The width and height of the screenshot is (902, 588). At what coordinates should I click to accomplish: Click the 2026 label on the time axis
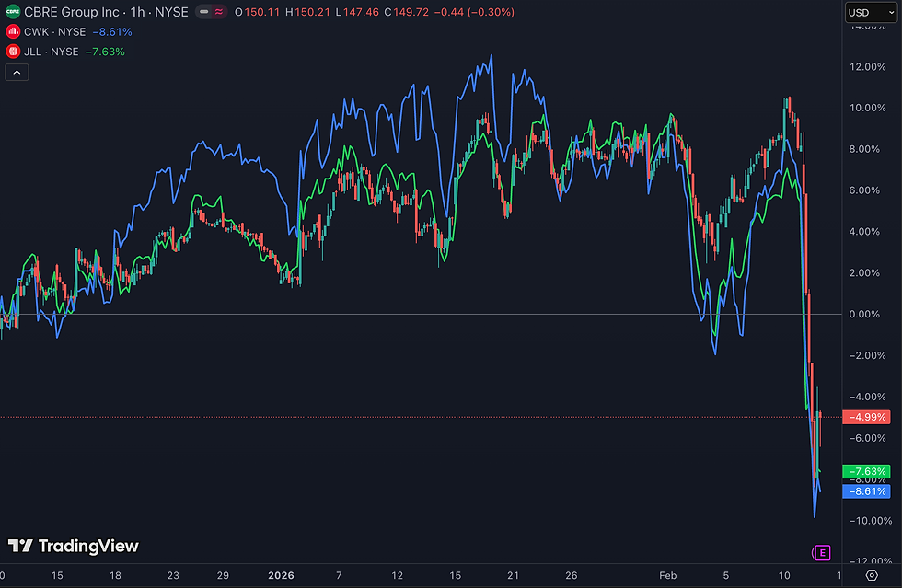click(281, 576)
